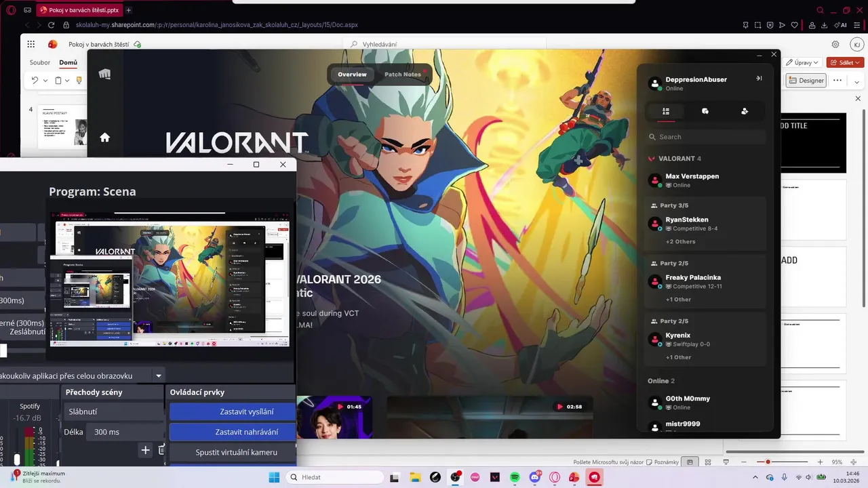Open the add friend tab icon
The height and width of the screenshot is (488, 868).
point(745,111)
